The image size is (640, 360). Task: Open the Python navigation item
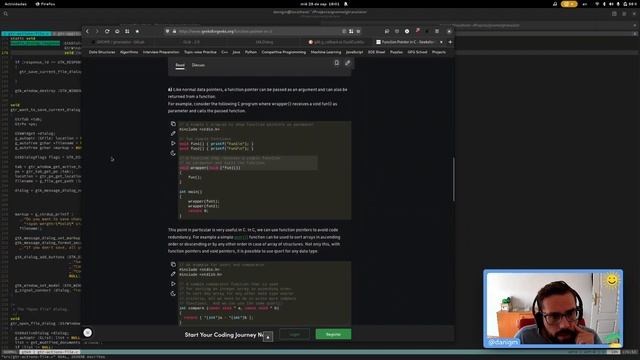(x=251, y=52)
